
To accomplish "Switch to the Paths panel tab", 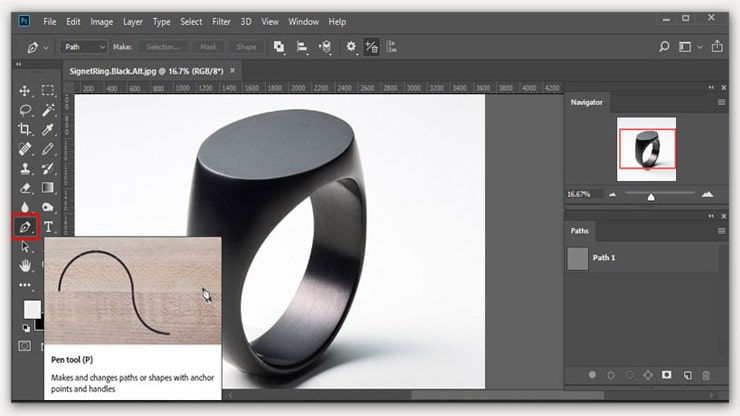I will 580,230.
